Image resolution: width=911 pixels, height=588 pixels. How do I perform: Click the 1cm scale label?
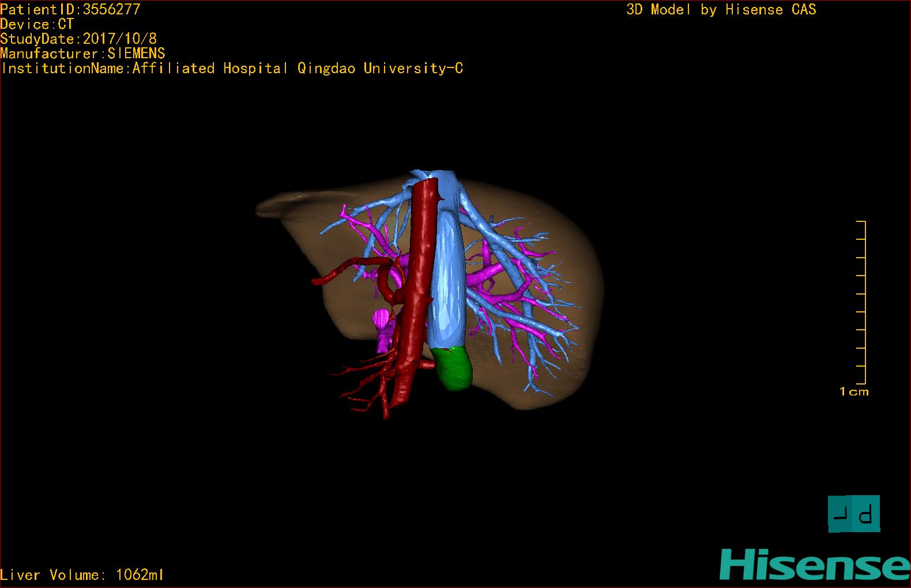pos(854,391)
